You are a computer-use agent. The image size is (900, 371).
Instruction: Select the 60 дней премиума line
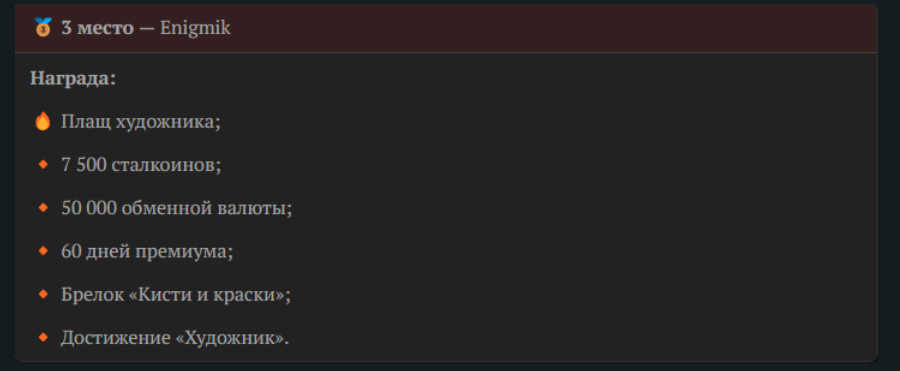(148, 252)
